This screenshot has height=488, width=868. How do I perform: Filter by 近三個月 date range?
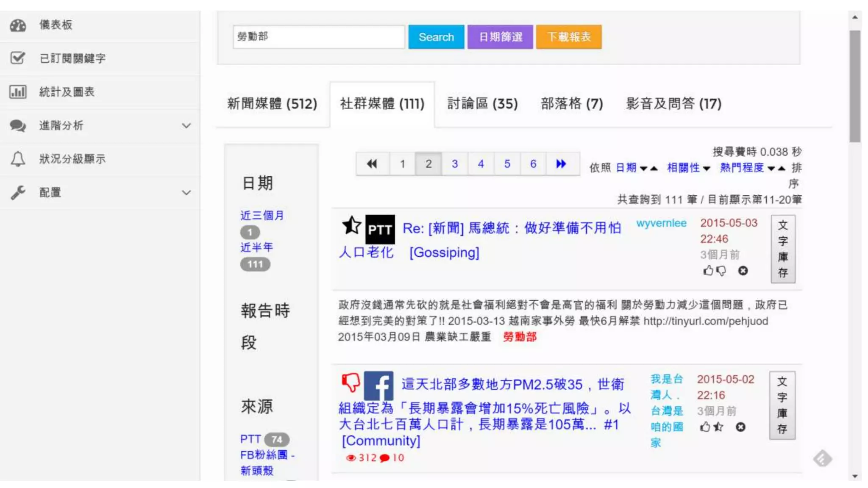[x=262, y=216]
